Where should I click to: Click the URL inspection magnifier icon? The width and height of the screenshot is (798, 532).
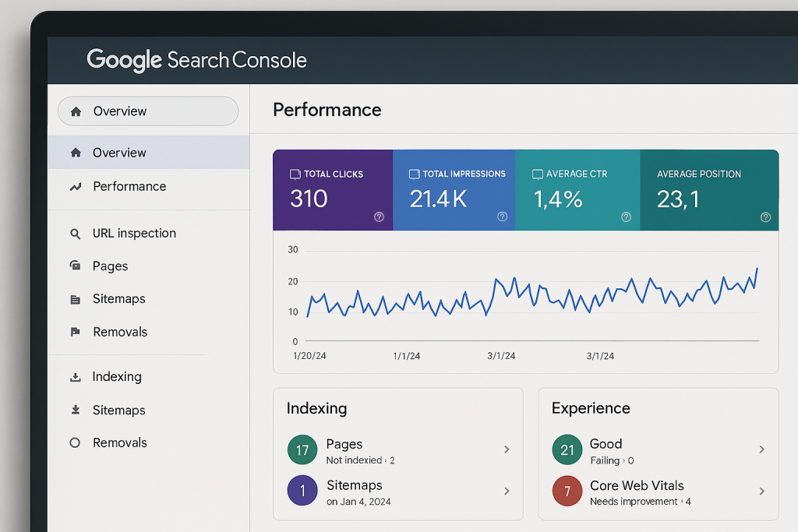(76, 234)
